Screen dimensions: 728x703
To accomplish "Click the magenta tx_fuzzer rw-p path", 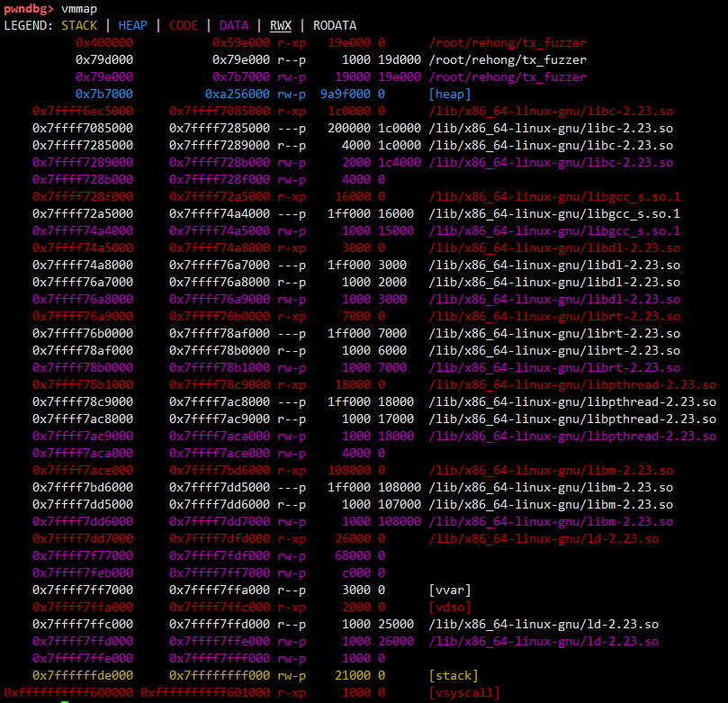I will (508, 77).
